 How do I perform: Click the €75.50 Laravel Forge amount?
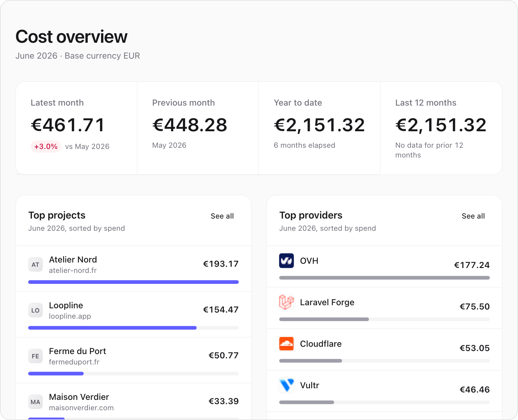475,306
